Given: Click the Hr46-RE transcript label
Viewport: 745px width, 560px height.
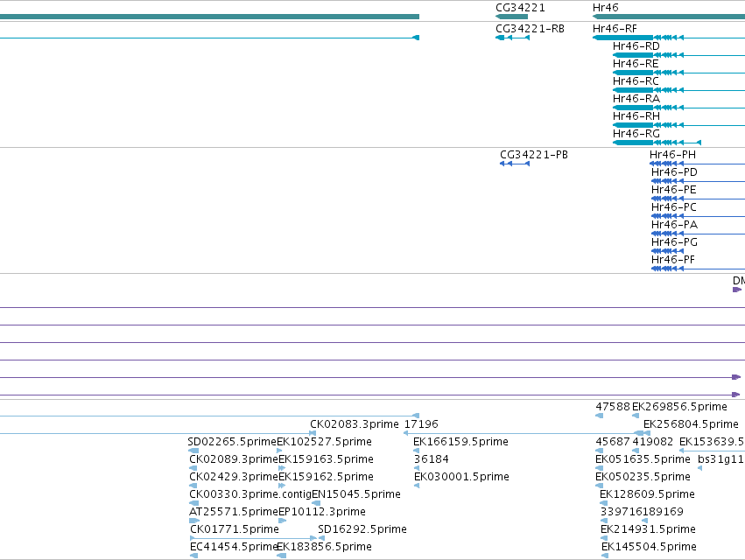Looking at the screenshot, I should pyautogui.click(x=636, y=64).
